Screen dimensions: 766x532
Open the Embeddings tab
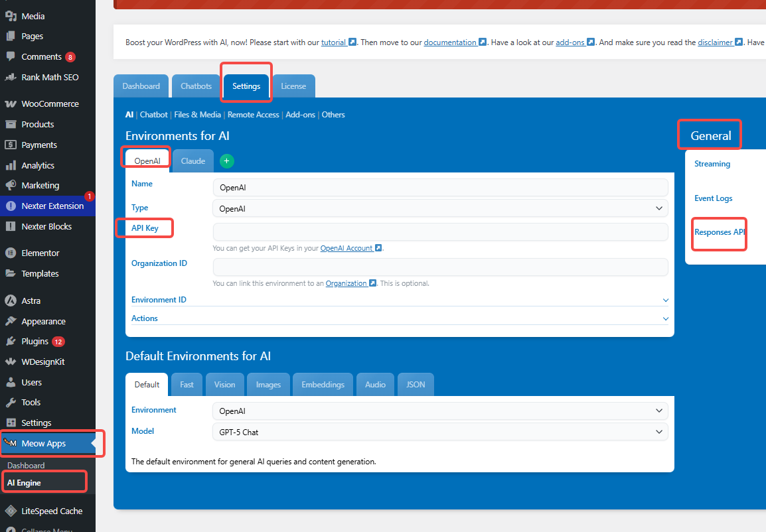323,384
